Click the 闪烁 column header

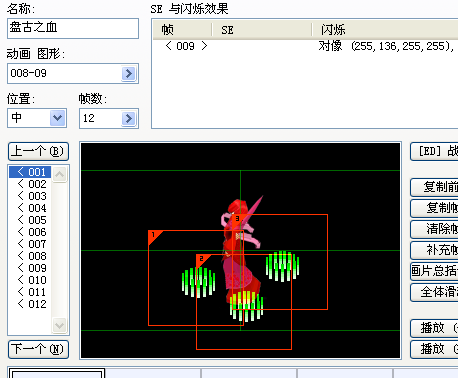click(x=385, y=30)
